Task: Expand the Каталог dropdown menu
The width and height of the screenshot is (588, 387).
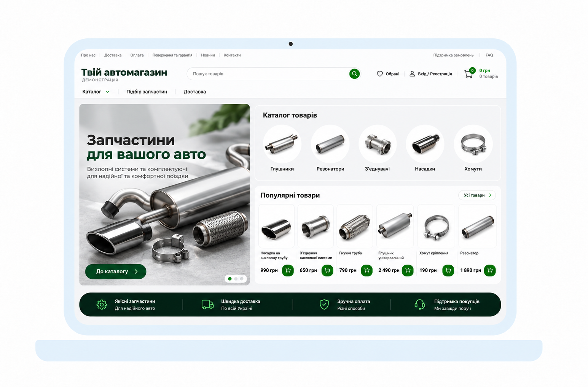Action: click(x=96, y=92)
